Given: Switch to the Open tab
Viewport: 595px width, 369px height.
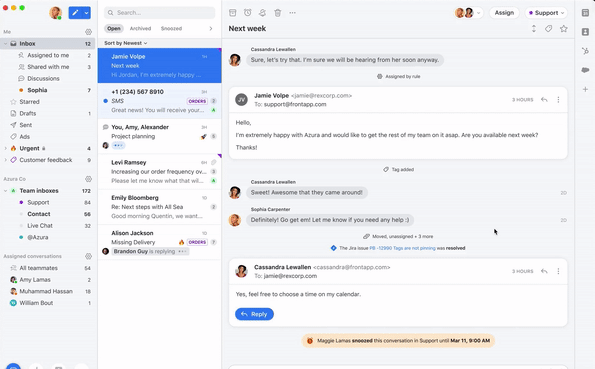Looking at the screenshot, I should coord(113,28).
